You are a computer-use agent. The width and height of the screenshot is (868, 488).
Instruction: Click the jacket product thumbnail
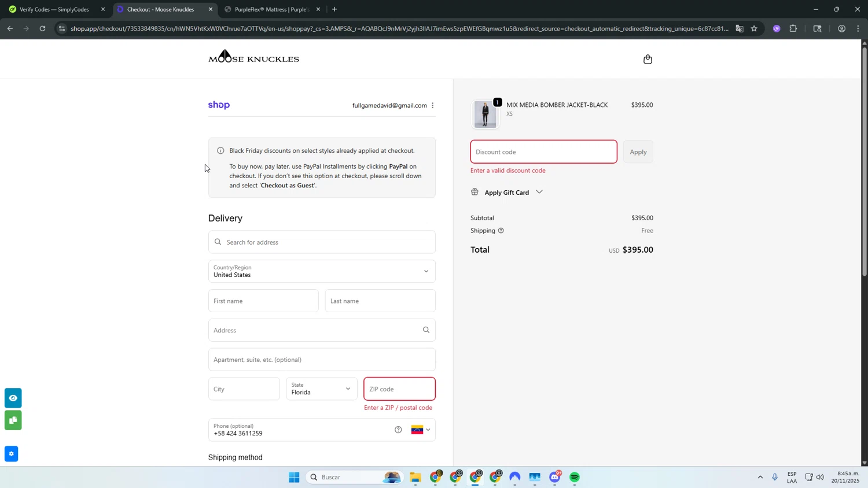point(485,114)
